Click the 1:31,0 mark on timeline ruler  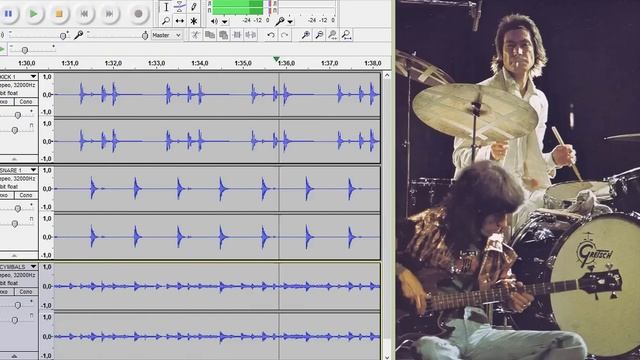(70, 63)
